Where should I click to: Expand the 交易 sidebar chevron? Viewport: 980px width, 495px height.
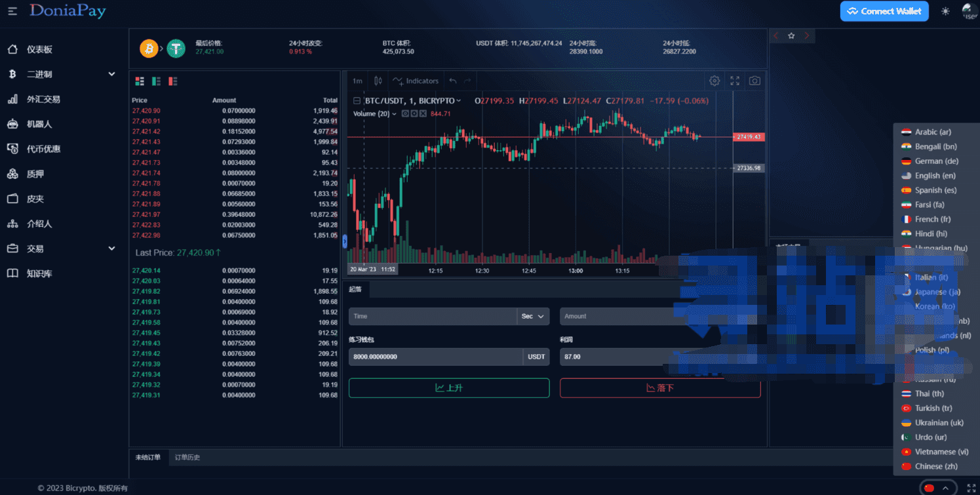[x=111, y=248]
